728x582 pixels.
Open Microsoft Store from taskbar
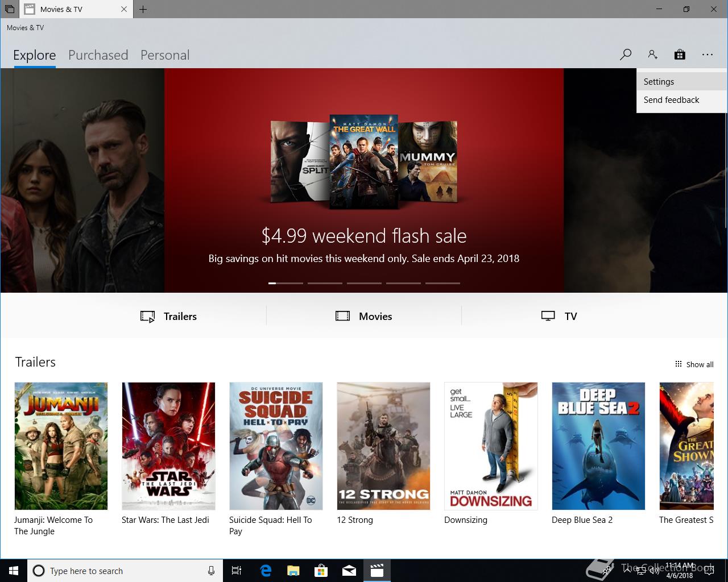(321, 571)
